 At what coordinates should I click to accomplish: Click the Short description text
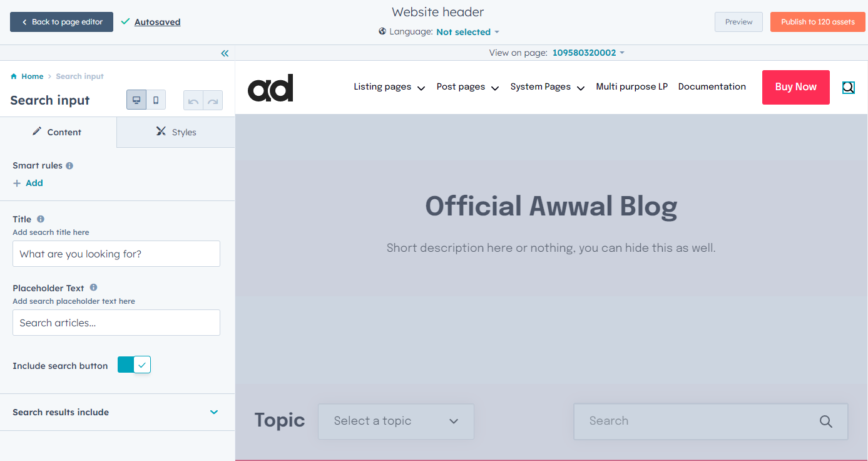click(551, 248)
